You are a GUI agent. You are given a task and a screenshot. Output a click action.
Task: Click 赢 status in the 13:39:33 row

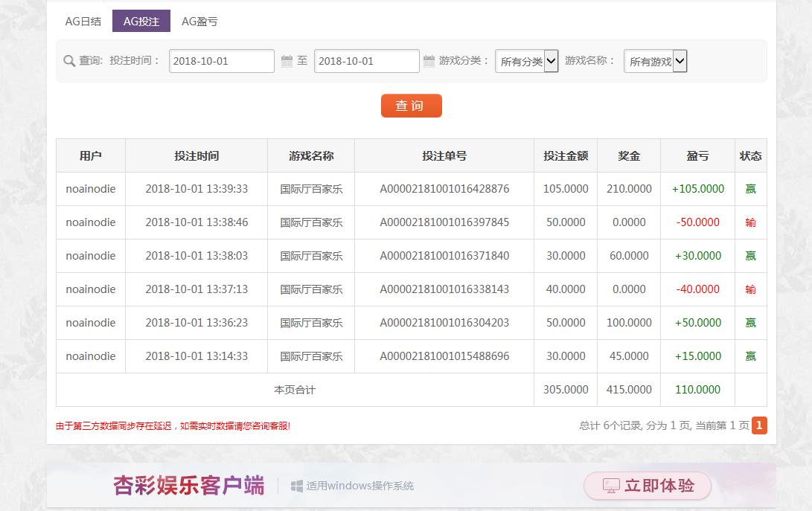click(751, 189)
